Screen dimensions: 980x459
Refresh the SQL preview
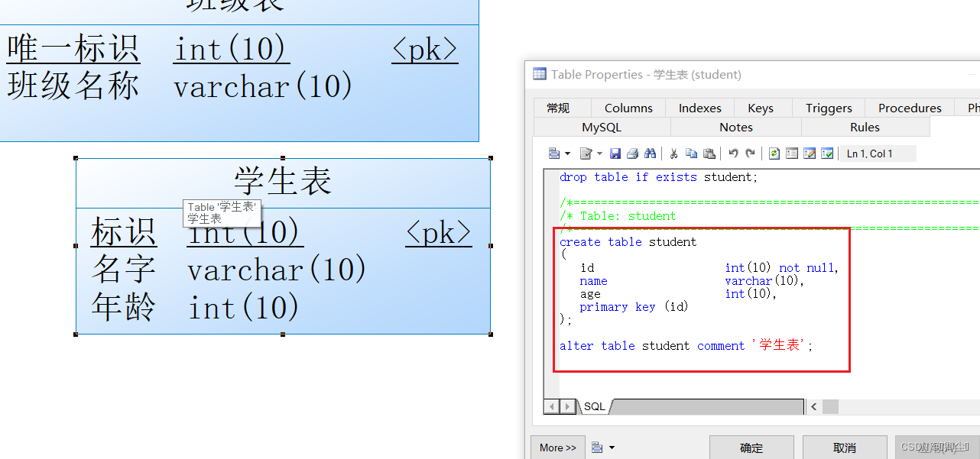coord(774,154)
